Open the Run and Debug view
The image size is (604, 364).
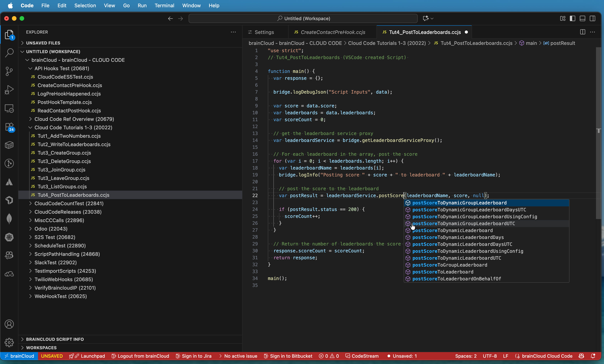(x=9, y=90)
